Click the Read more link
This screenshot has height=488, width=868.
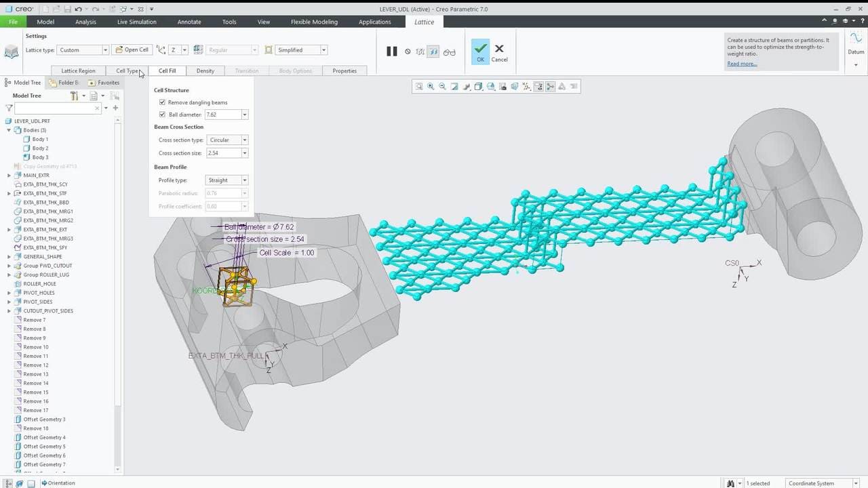click(x=742, y=64)
